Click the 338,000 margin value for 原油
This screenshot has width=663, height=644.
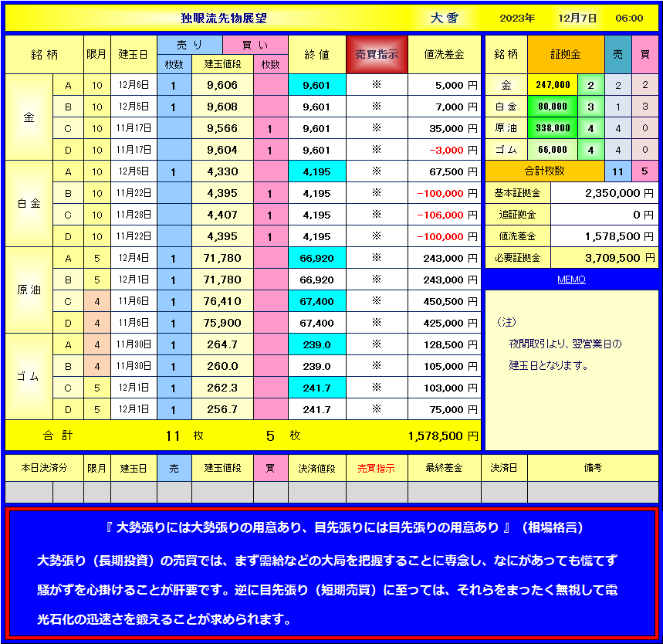pos(553,128)
